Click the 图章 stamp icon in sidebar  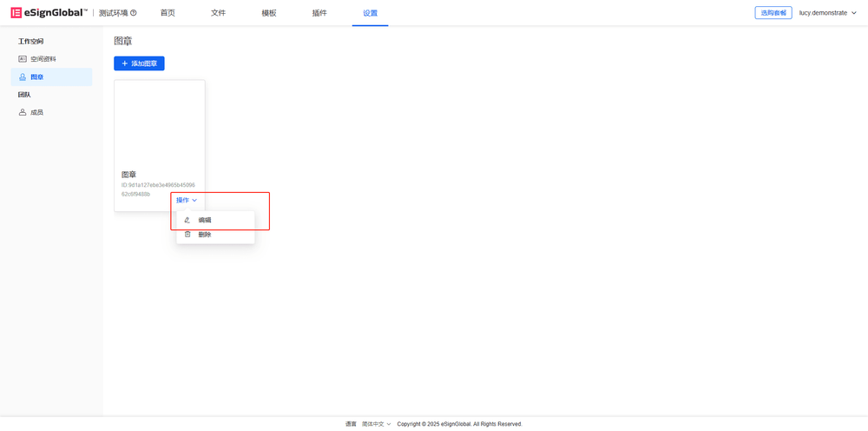click(23, 77)
